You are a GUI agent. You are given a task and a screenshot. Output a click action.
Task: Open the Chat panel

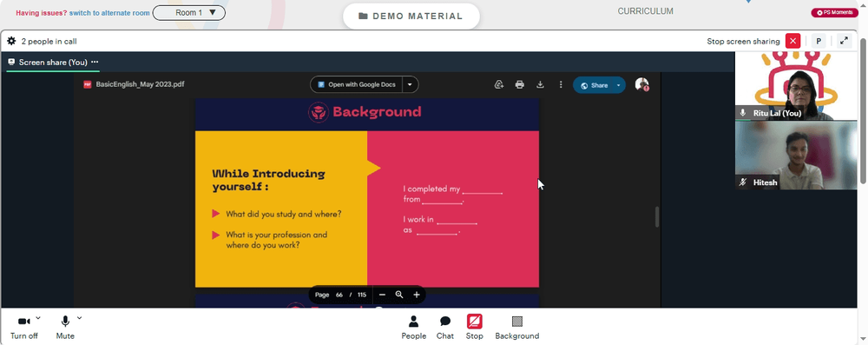(445, 328)
